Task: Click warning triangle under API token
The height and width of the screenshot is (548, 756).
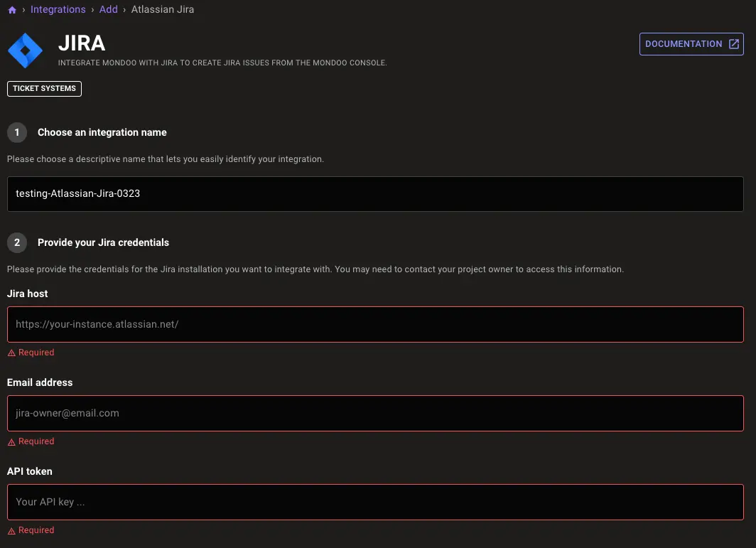Action: [11, 531]
